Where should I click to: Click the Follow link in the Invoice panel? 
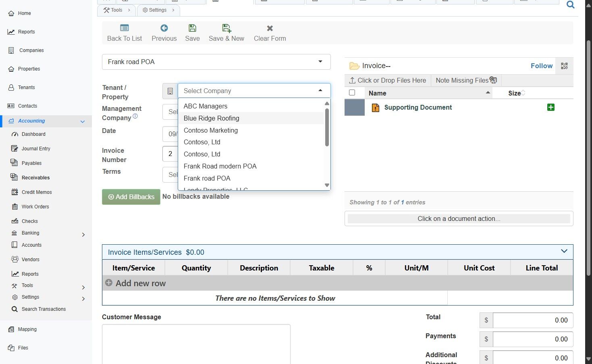point(541,66)
